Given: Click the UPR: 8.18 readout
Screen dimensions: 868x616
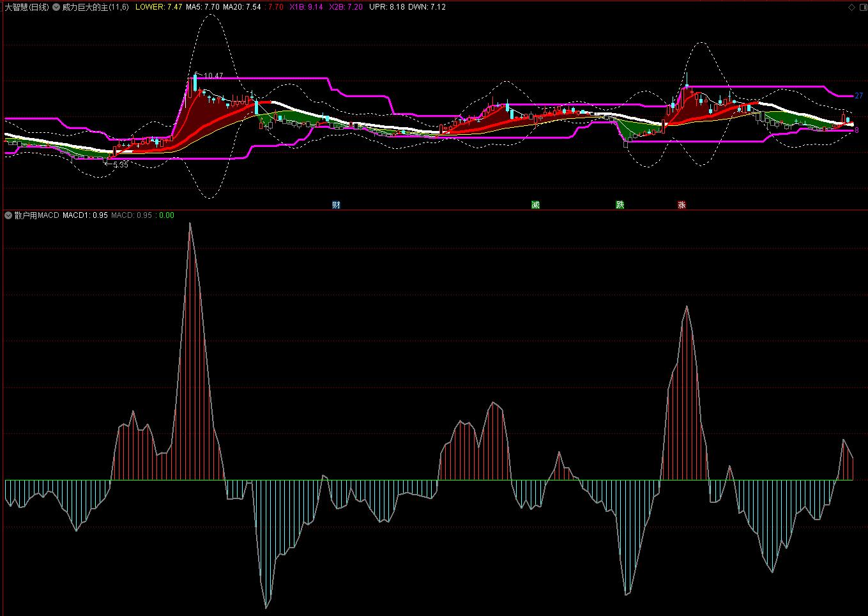Looking at the screenshot, I should point(386,7).
